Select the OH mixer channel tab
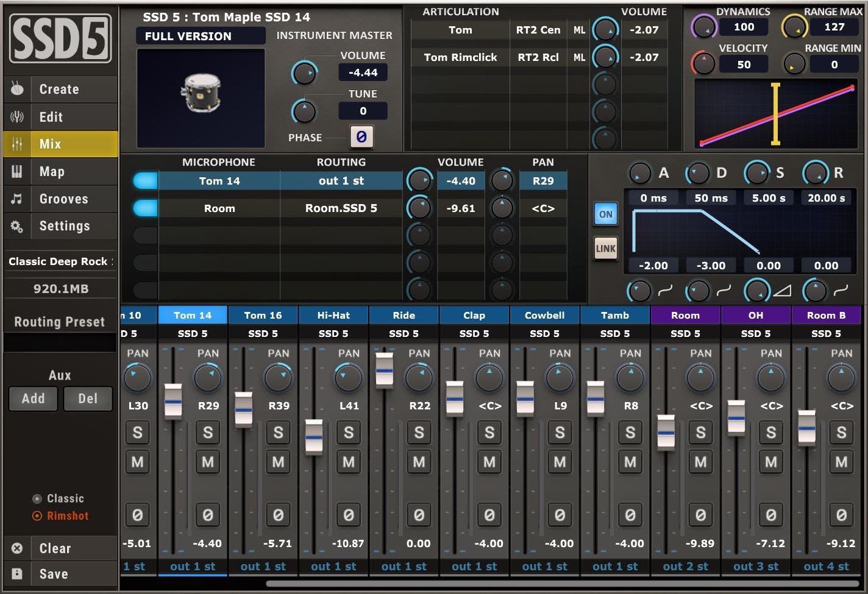The height and width of the screenshot is (594, 868). 756,315
